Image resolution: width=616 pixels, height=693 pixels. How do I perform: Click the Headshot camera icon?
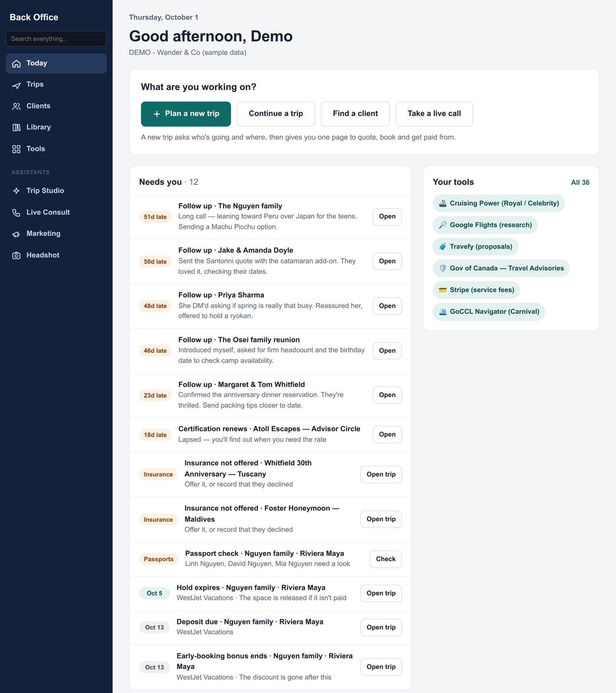pyautogui.click(x=16, y=255)
